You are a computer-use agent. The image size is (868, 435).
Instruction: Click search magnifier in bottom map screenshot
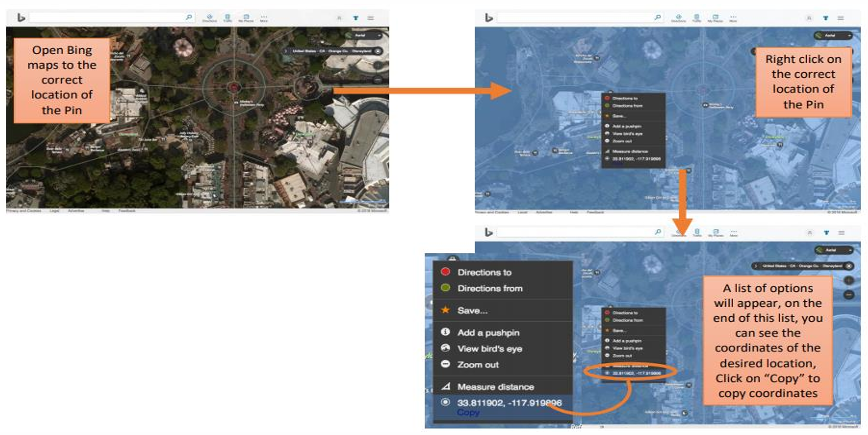click(x=658, y=232)
